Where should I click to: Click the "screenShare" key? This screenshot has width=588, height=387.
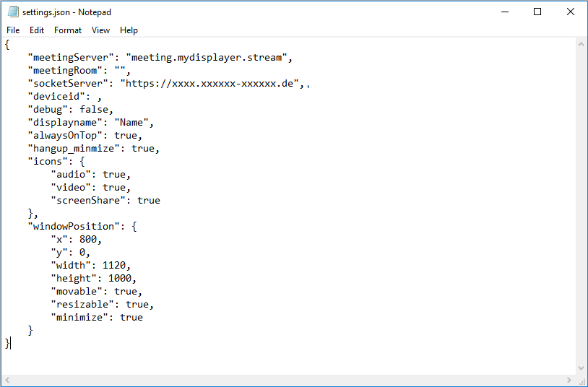pyautogui.click(x=89, y=200)
